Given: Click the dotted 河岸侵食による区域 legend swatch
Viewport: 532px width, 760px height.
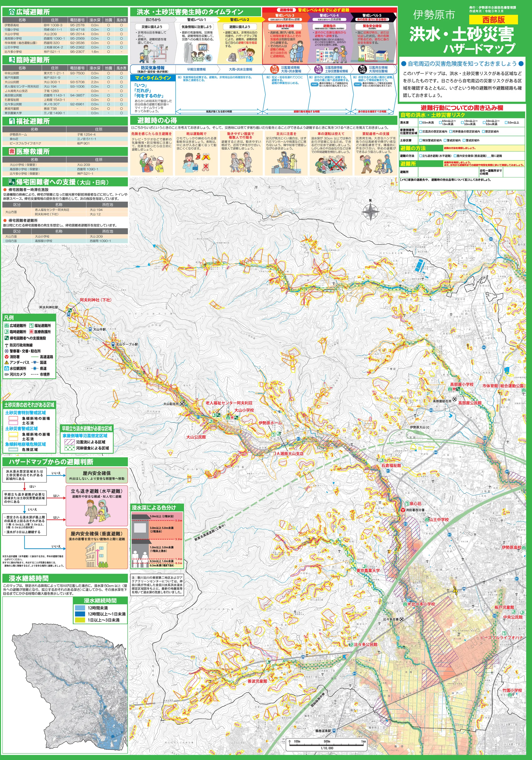Looking at the screenshot, I should click(x=69, y=448).
